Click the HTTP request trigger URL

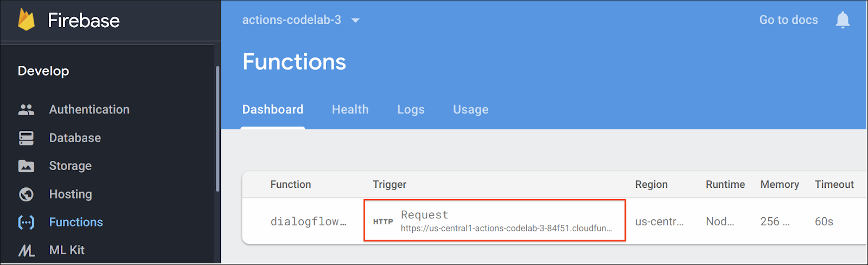[506, 229]
